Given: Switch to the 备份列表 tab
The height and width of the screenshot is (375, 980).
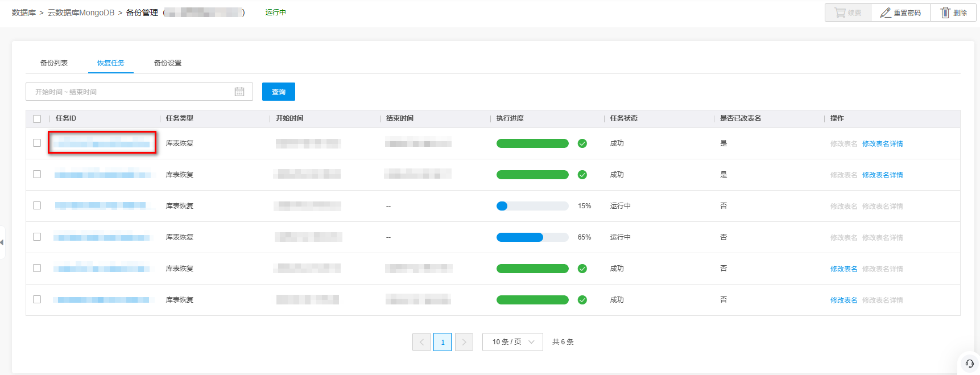Looking at the screenshot, I should point(54,63).
